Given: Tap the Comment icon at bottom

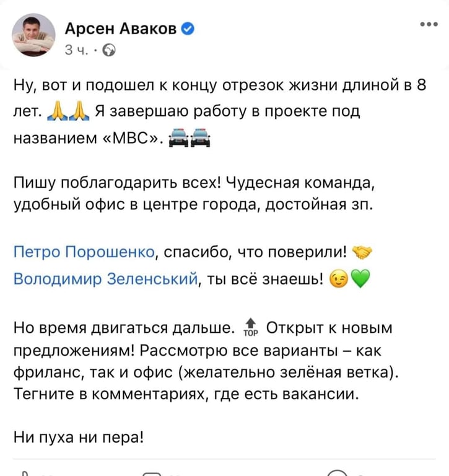Looking at the screenshot, I should tap(152, 474).
